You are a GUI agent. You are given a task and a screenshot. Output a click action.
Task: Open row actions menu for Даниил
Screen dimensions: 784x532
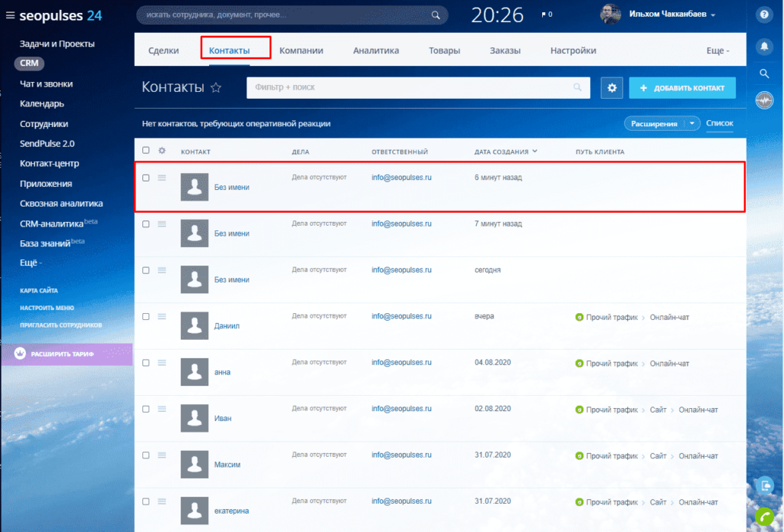point(162,316)
